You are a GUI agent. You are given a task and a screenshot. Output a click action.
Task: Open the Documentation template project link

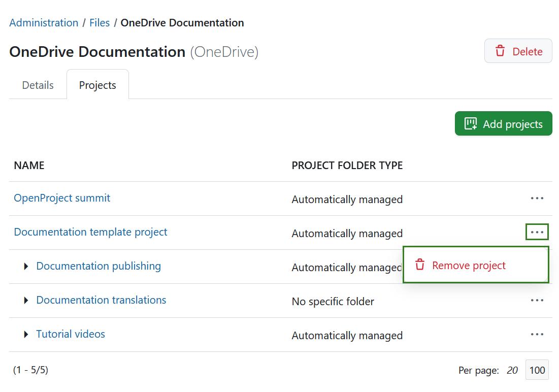(90, 232)
